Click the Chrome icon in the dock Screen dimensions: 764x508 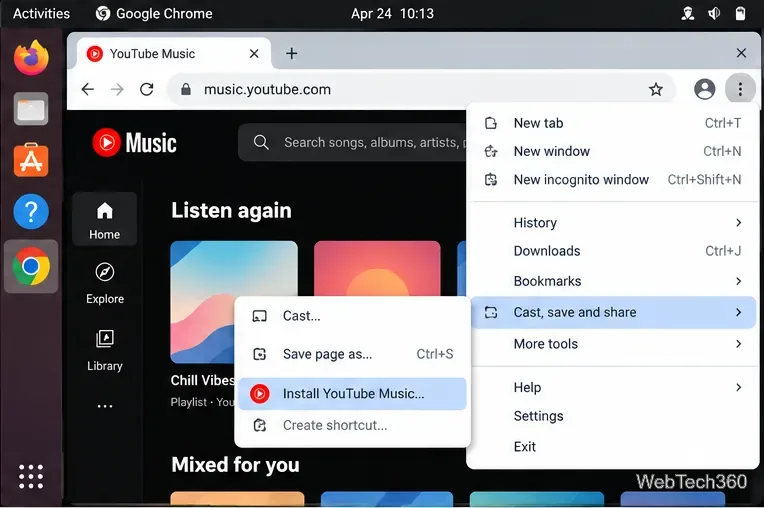coord(31,266)
